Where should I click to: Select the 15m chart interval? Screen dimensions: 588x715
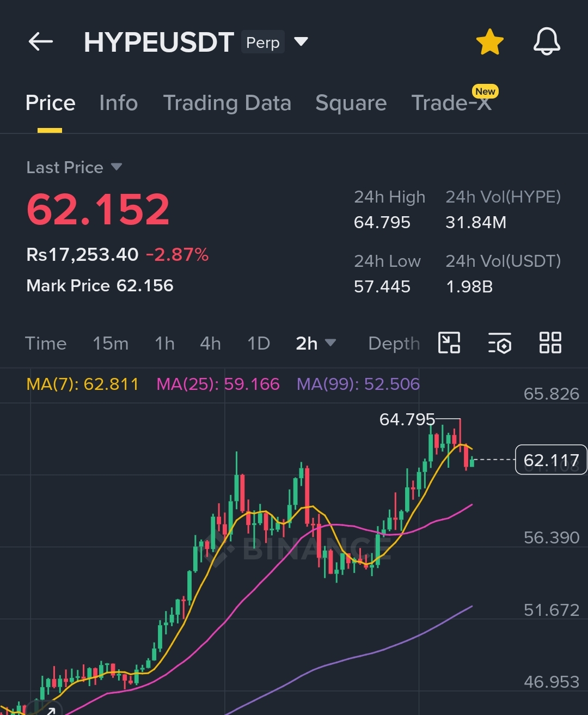[x=111, y=344]
